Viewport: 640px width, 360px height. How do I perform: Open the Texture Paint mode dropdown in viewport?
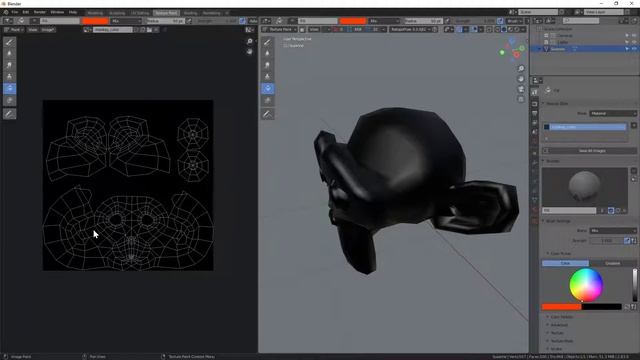[x=280, y=30]
